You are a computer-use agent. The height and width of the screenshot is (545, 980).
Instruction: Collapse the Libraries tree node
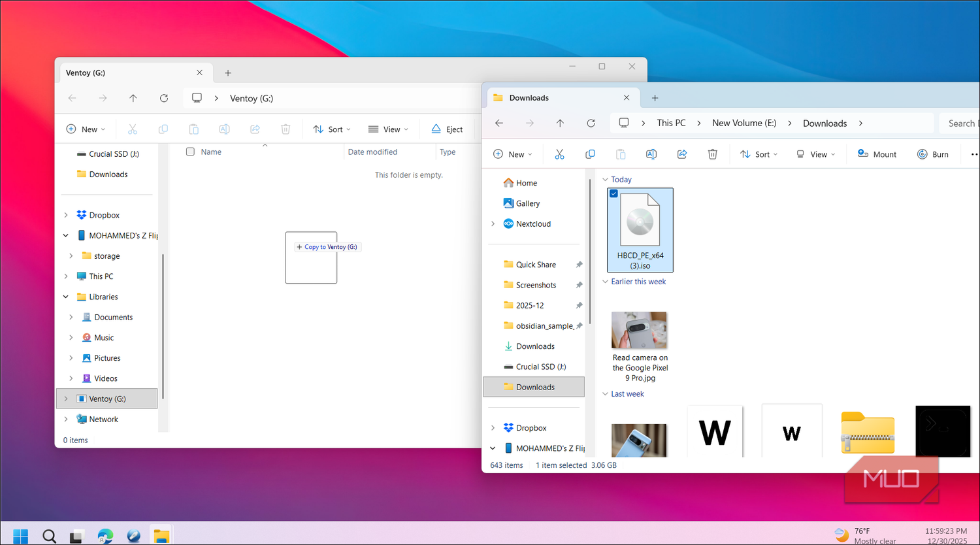pos(66,297)
